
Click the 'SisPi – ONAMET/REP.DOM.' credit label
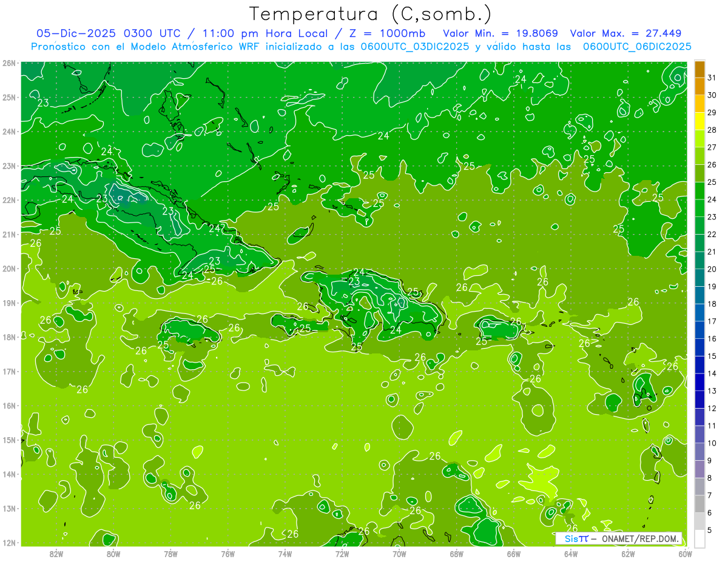pyautogui.click(x=619, y=539)
